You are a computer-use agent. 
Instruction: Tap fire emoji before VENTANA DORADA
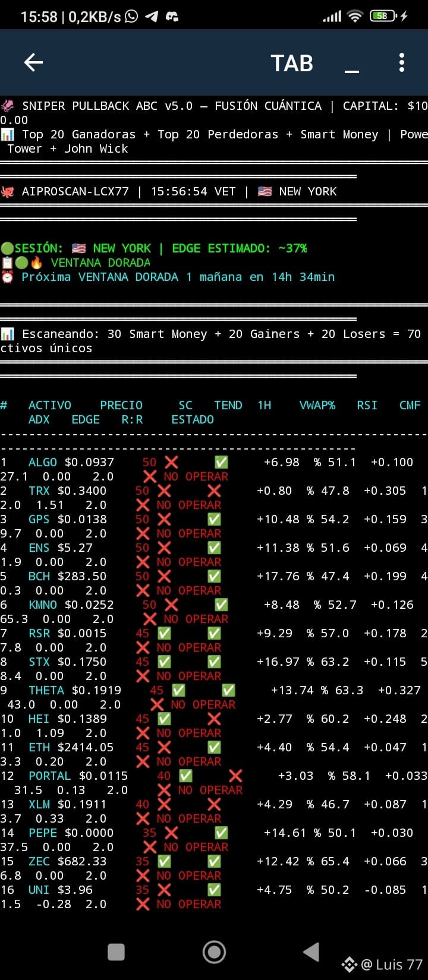coord(36,263)
